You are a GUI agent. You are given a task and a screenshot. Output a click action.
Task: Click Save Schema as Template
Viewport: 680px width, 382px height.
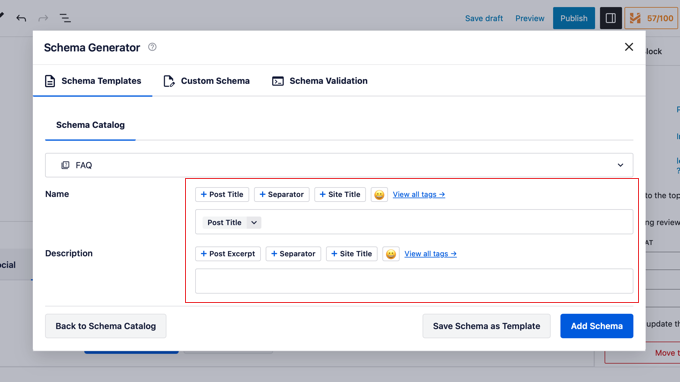point(486,326)
